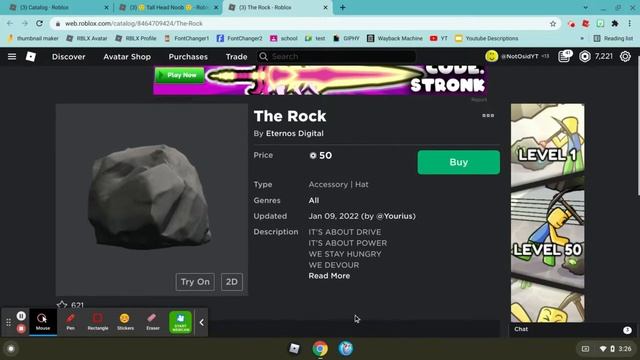This screenshot has height=360, width=640.
Task: Go forward in browser history
Action: point(24,24)
